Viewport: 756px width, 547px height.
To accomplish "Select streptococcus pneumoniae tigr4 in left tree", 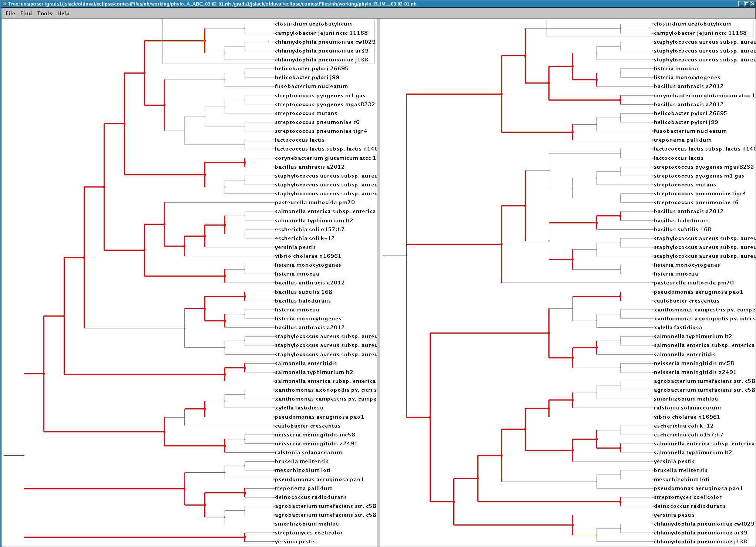I will click(x=321, y=131).
